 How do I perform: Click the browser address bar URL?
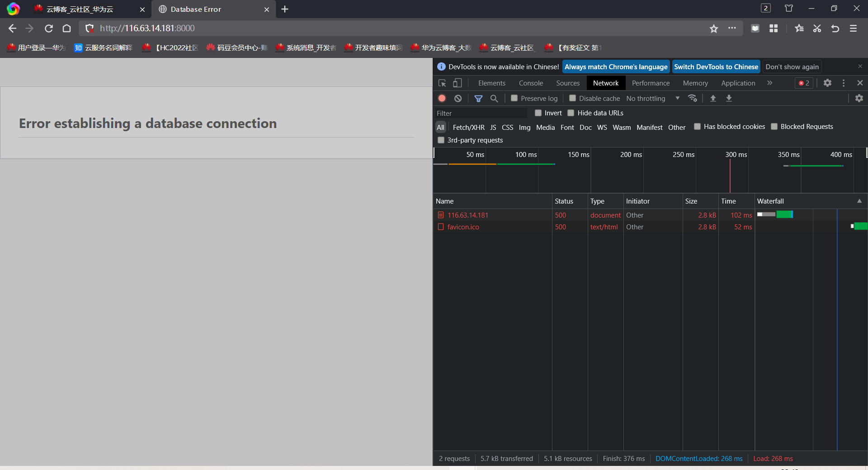(x=147, y=28)
